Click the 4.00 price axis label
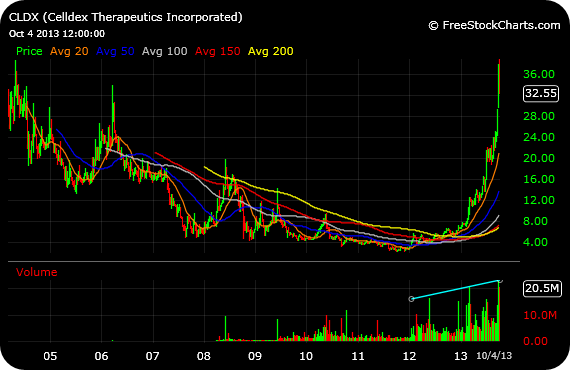 [x=535, y=242]
